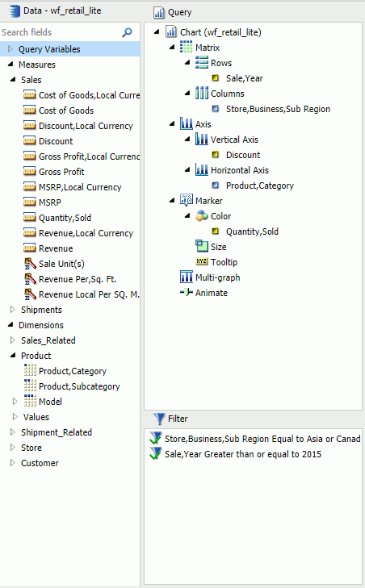
Task: Select the Discount field under Sales measures
Action: coord(56,141)
